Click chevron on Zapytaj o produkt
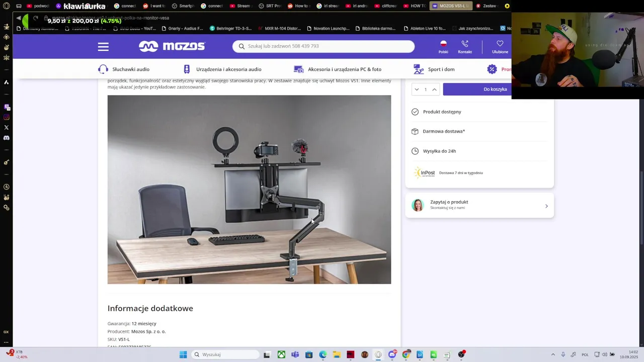644x362 pixels. (x=546, y=206)
